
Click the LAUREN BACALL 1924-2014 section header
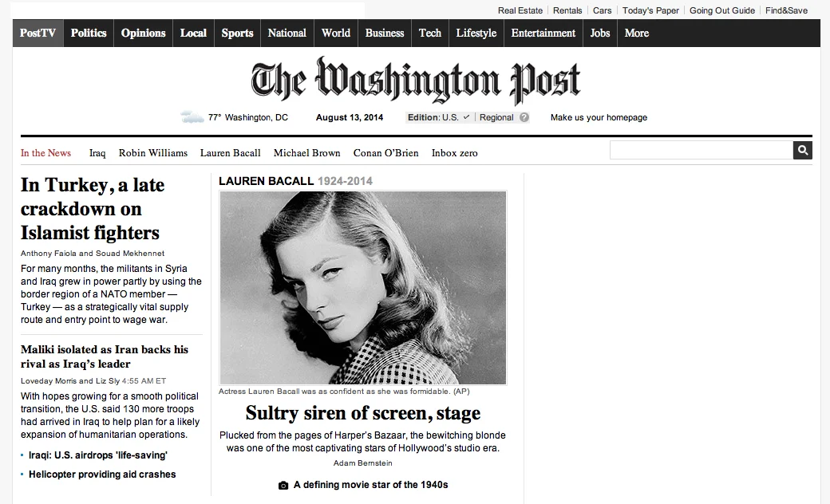pyautogui.click(x=295, y=181)
